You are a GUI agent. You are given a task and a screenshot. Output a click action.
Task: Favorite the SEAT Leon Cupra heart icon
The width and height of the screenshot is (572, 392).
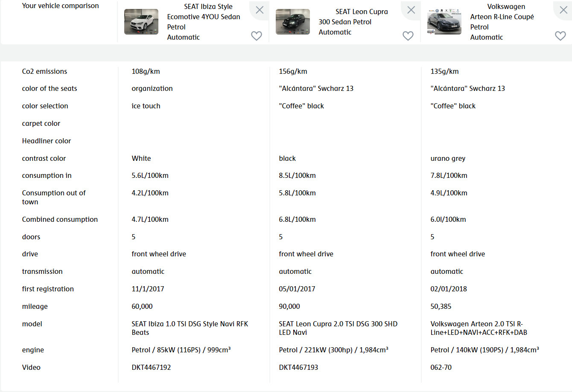tap(408, 36)
